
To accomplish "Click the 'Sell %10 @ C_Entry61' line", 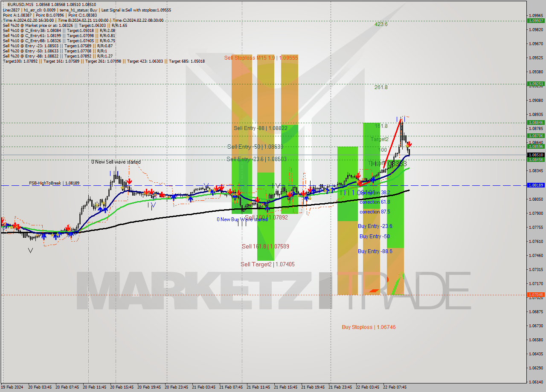I will pyautogui.click(x=59, y=35).
